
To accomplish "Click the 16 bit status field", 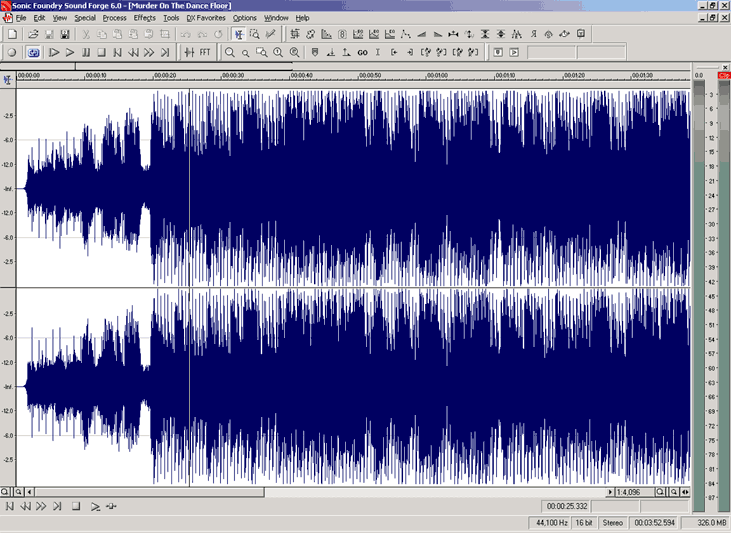I will (584, 523).
